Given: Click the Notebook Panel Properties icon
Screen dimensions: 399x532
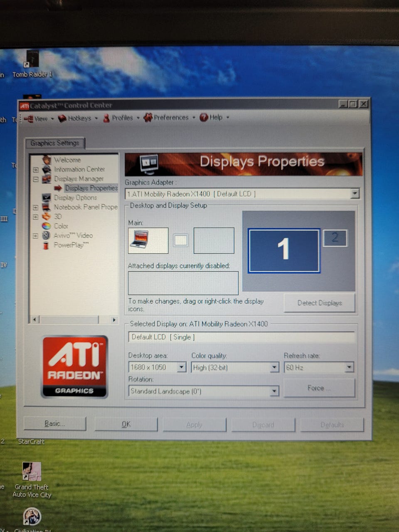Looking at the screenshot, I should (x=47, y=207).
